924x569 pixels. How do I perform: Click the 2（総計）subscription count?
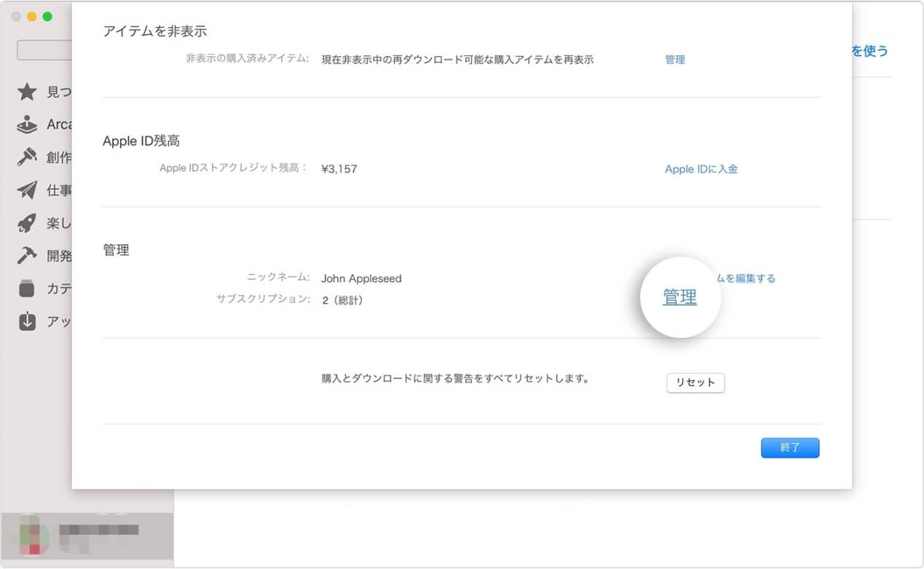pos(342,300)
